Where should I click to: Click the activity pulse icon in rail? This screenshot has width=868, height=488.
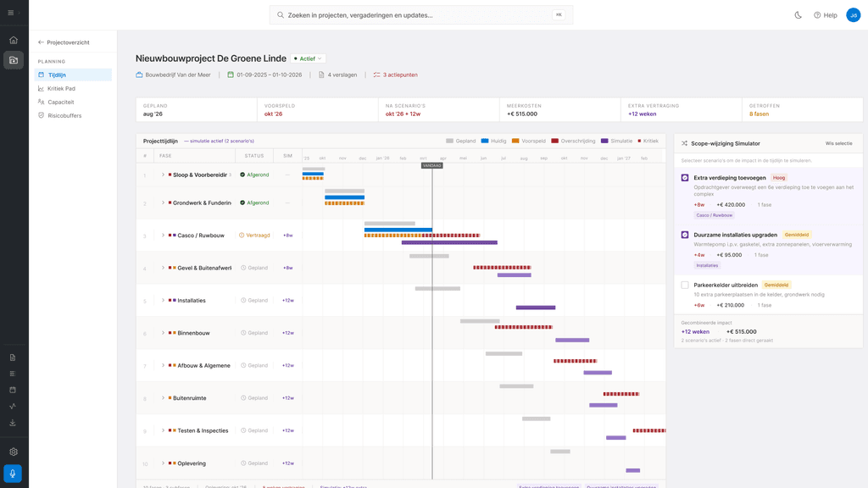pos(13,406)
